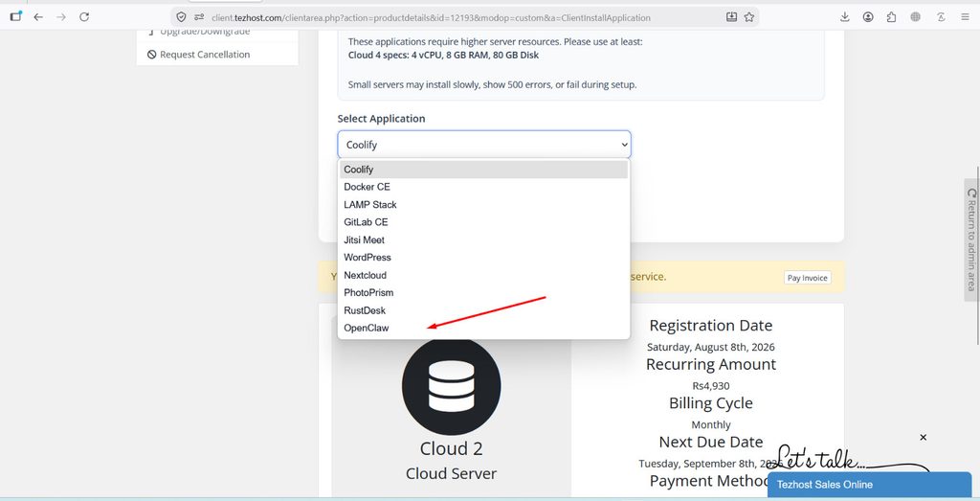Viewport: 980px width, 501px height.
Task: Open the Tezhost Sales Online chat bar
Action: [869, 485]
